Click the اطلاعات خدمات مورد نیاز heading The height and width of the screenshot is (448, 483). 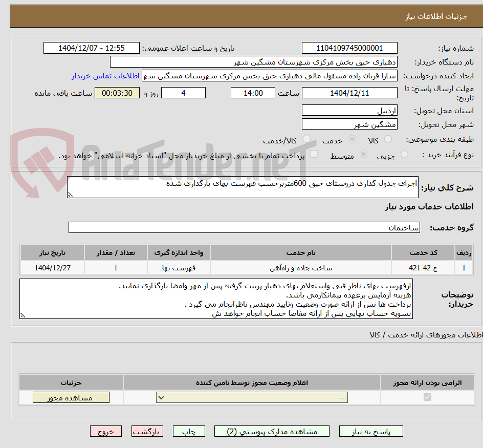click(x=429, y=206)
